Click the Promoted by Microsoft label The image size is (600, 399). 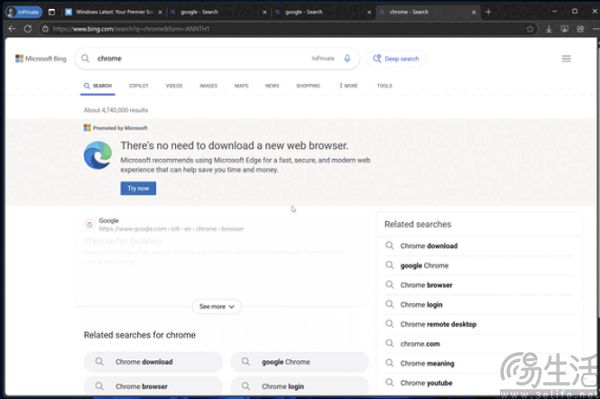[120, 128]
